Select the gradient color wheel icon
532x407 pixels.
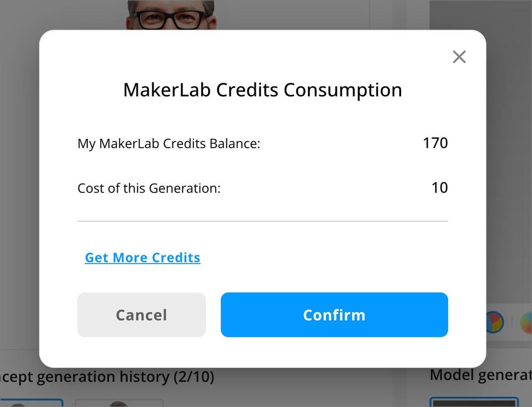coord(526,322)
